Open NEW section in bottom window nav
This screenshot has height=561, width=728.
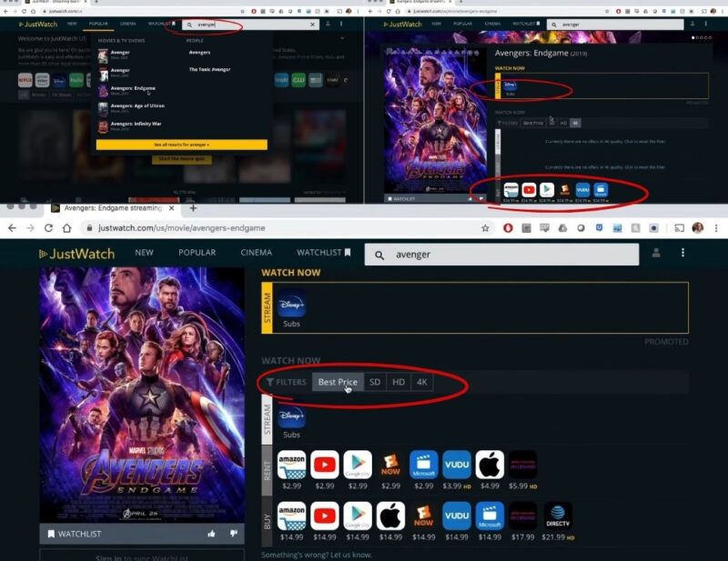[144, 253]
